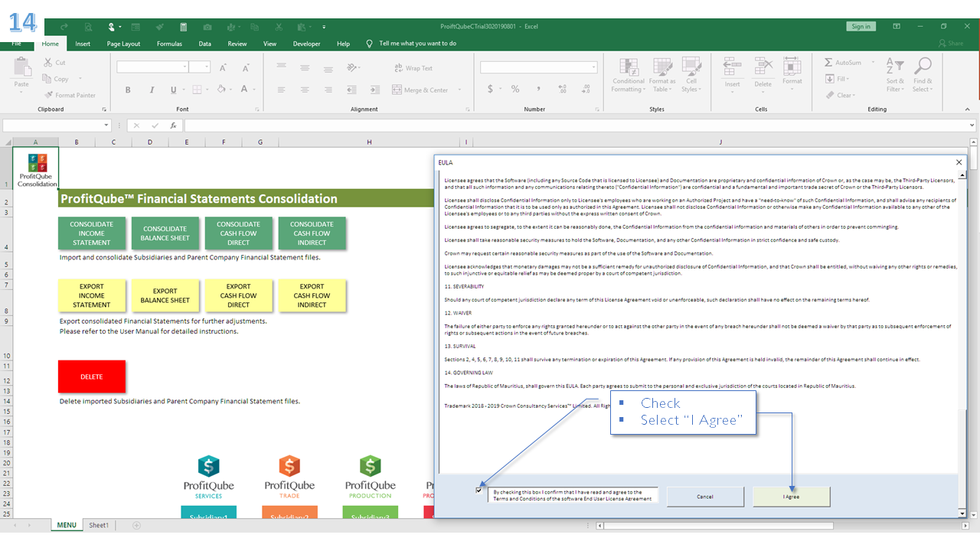Click the Fill Color bucket icon
Image resolution: width=980 pixels, height=551 pixels.
click(x=220, y=90)
